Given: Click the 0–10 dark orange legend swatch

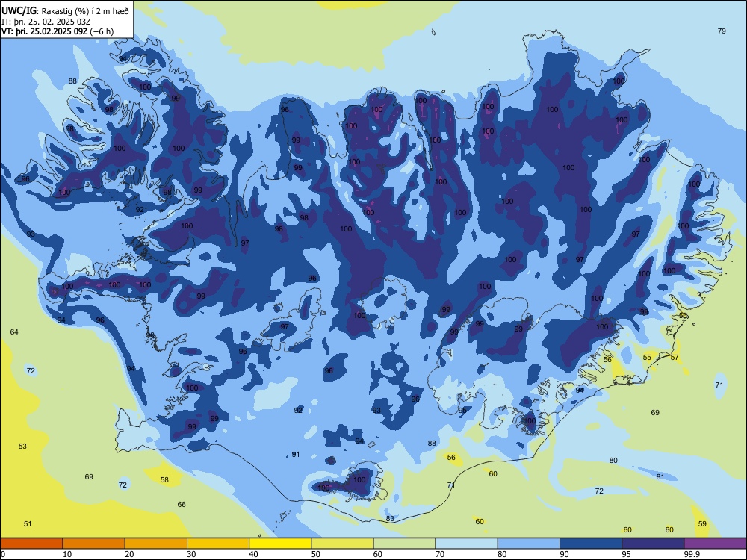Looking at the screenshot, I should point(31,544).
